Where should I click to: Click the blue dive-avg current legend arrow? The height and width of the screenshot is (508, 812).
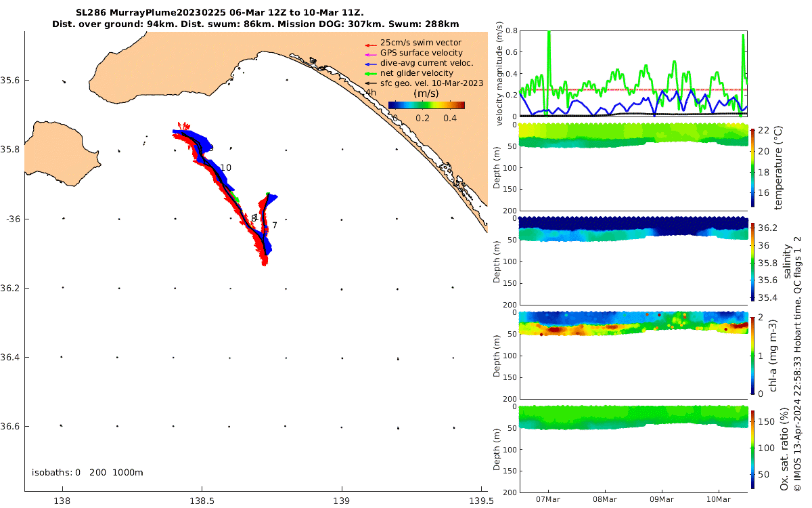click(369, 63)
